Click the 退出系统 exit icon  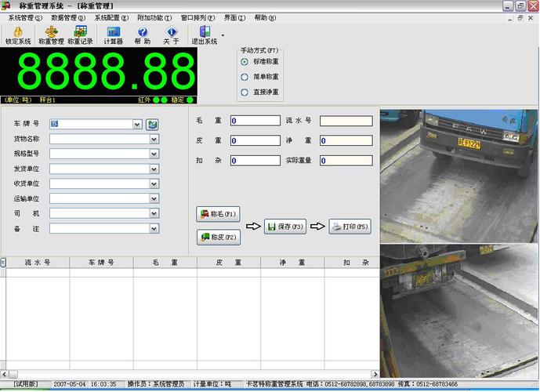click(205, 32)
